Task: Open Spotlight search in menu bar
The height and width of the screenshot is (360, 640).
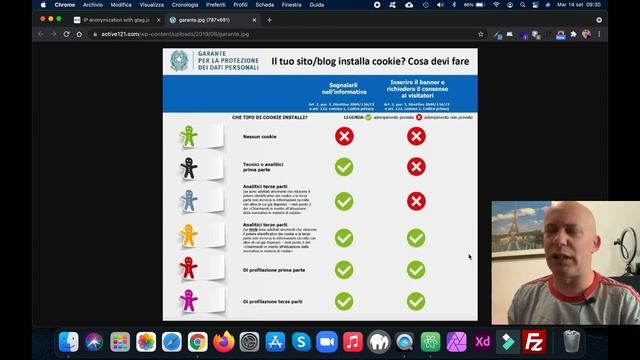Action: tap(522, 5)
